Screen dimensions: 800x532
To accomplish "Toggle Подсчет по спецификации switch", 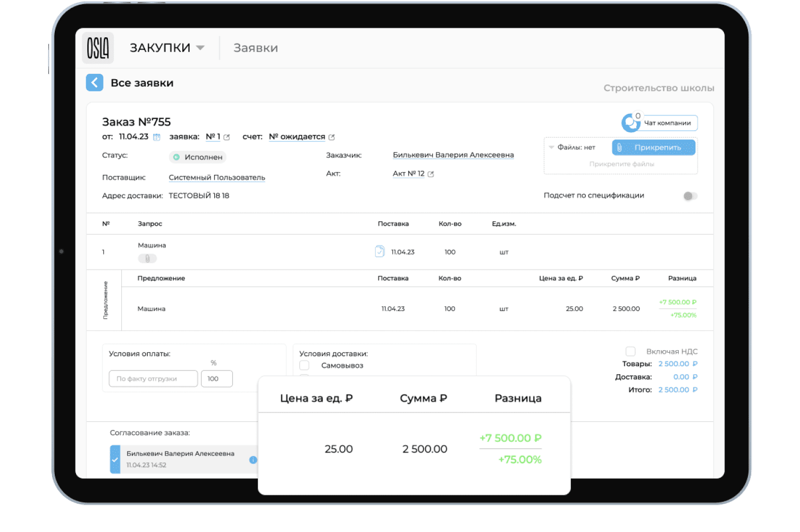I will click(x=689, y=196).
